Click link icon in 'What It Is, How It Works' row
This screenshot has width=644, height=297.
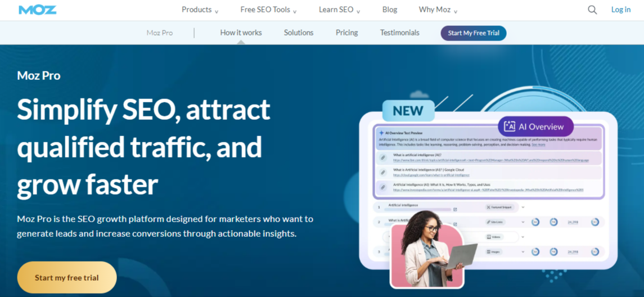(383, 187)
